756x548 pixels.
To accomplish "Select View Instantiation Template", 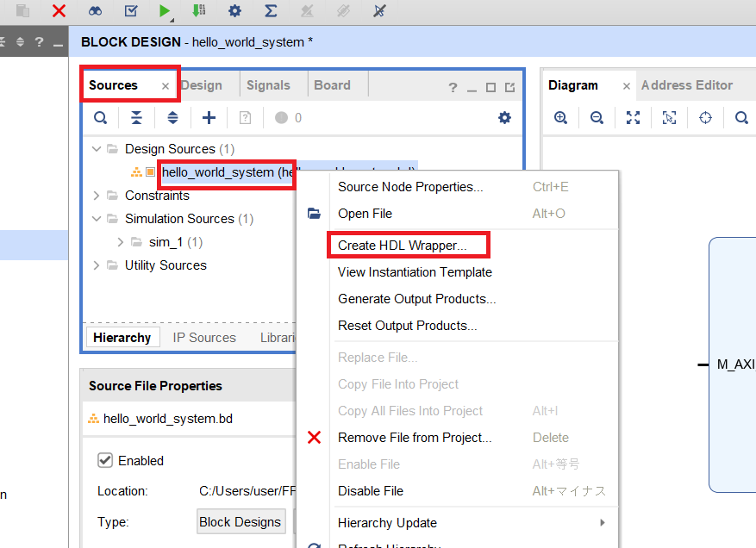I will pos(415,272).
